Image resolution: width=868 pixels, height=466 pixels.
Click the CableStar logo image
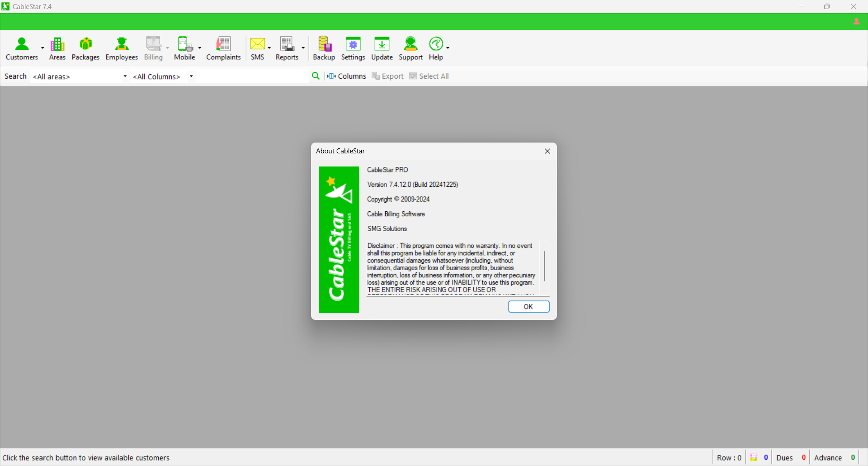coord(339,240)
